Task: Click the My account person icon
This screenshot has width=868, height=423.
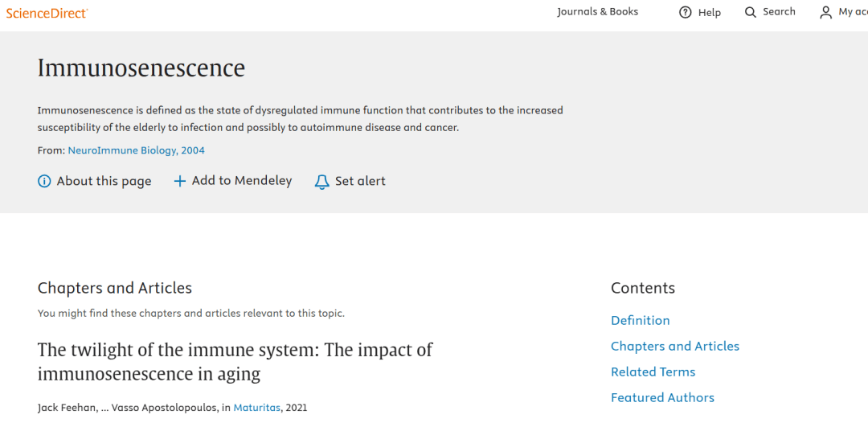Action: (x=826, y=12)
